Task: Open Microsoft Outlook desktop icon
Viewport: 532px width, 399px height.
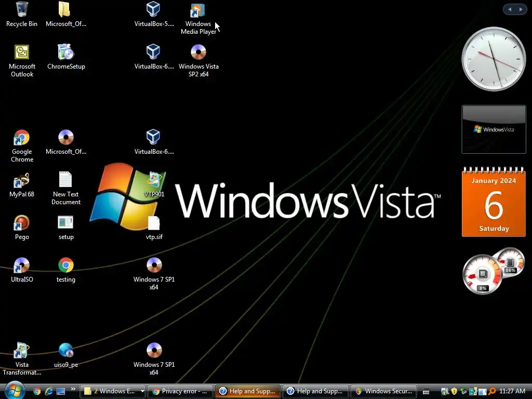Action: [22, 61]
